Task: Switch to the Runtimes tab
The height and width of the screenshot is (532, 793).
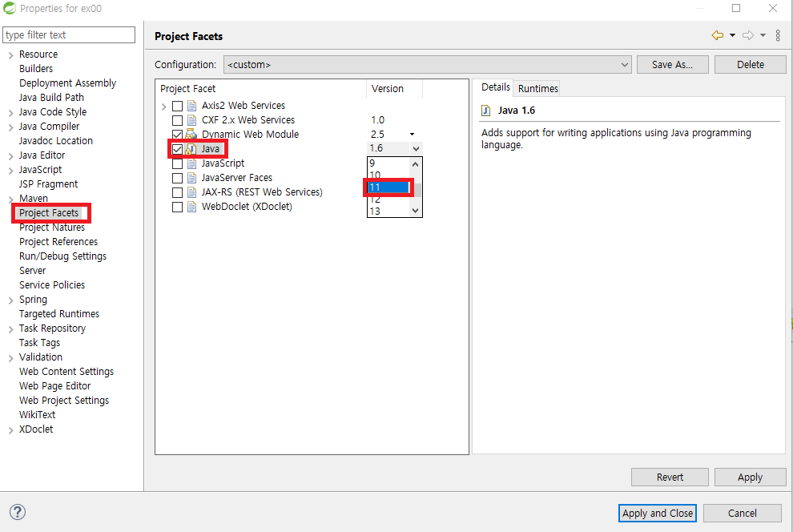Action: (537, 88)
